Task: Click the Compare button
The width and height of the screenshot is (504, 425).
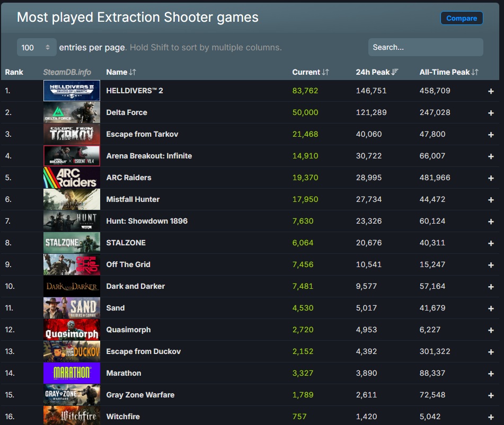Action: pyautogui.click(x=462, y=19)
